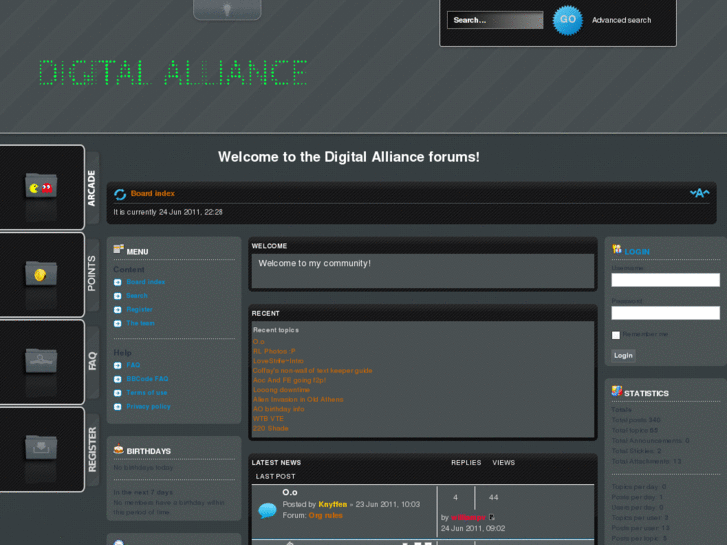Select the POINTS vertical tab
The height and width of the screenshot is (545, 727).
92,275
